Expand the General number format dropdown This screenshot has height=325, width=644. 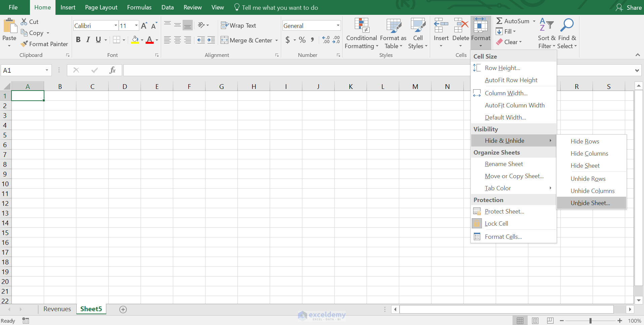(338, 26)
